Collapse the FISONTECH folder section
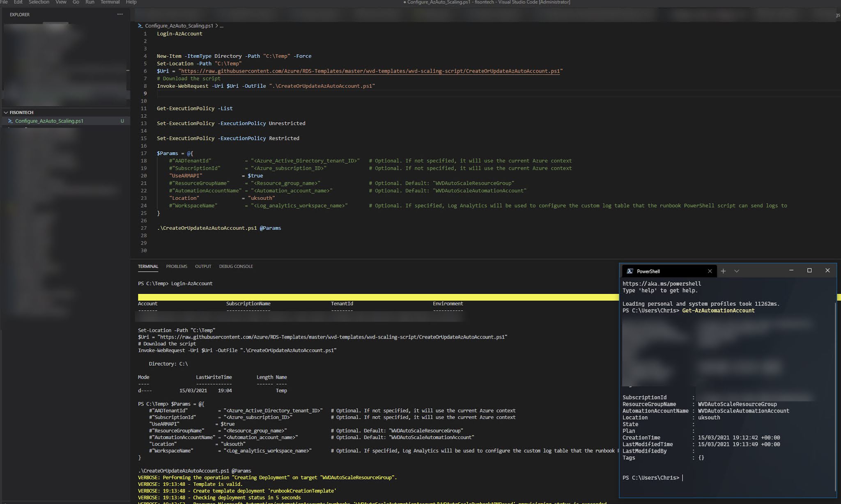The image size is (841, 504). (x=6, y=112)
